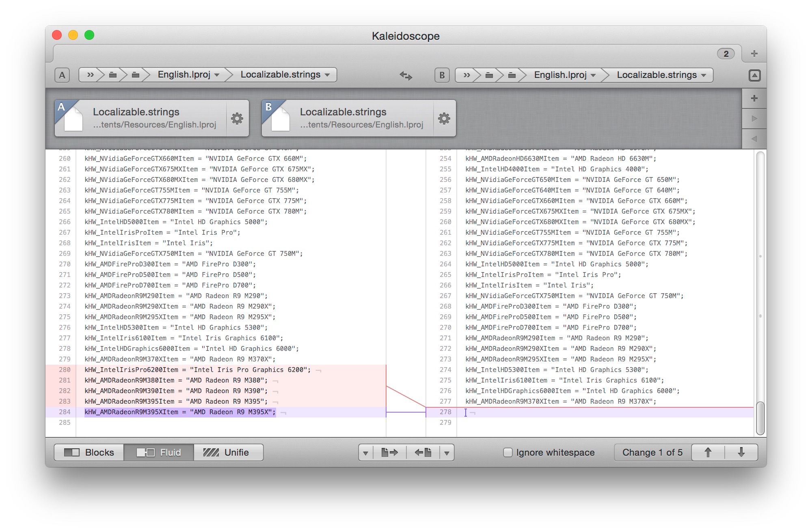Screen dimensions: 812x532
Task: Switch to Blocks view mode
Action: point(89,452)
